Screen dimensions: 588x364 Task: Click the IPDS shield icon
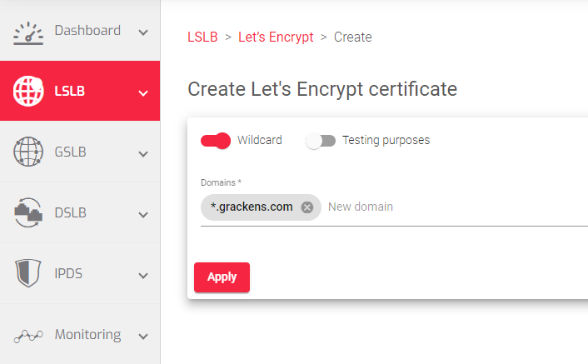tap(28, 273)
